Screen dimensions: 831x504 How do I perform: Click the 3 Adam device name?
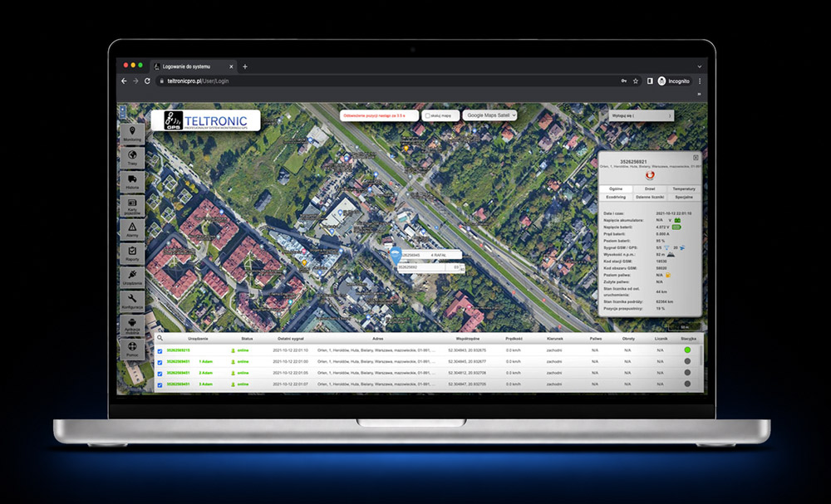pos(205,384)
